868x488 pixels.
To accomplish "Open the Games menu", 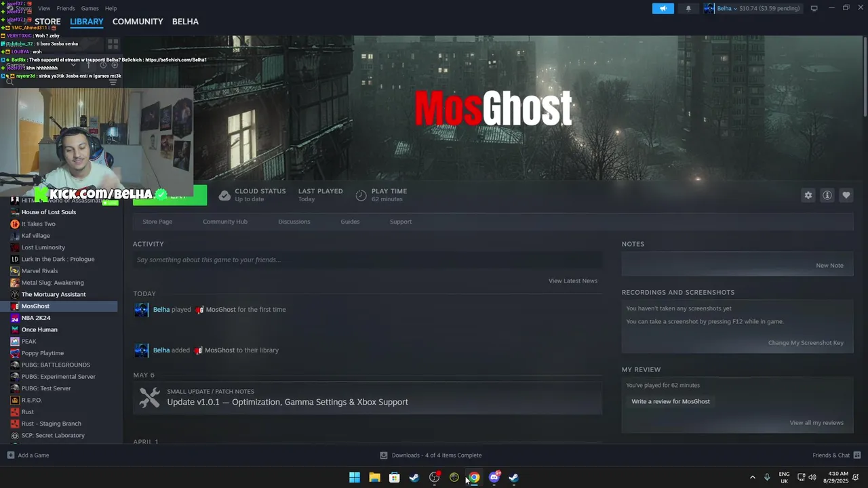I will [90, 8].
